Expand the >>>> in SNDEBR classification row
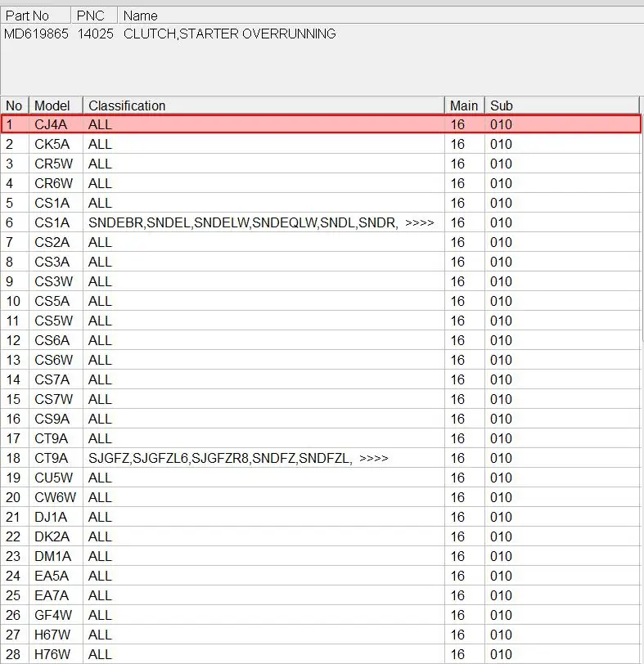 pos(420,222)
